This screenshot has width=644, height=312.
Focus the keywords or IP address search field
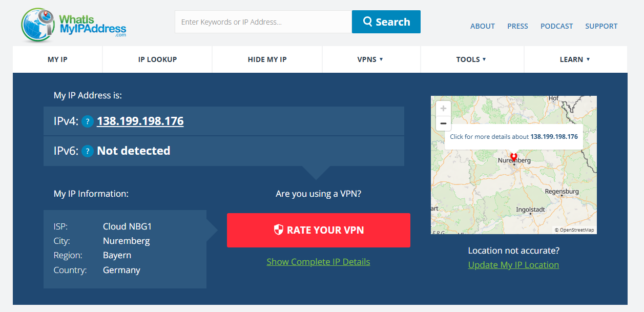263,22
